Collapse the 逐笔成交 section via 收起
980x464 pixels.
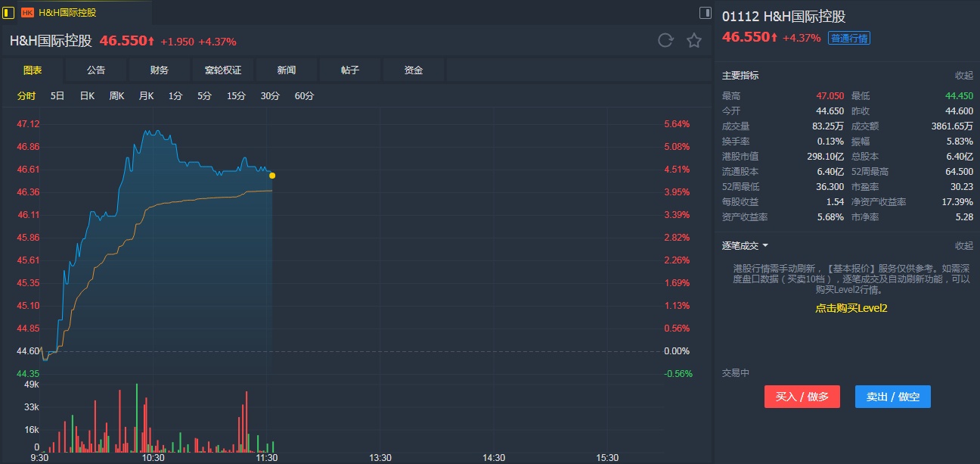click(963, 246)
